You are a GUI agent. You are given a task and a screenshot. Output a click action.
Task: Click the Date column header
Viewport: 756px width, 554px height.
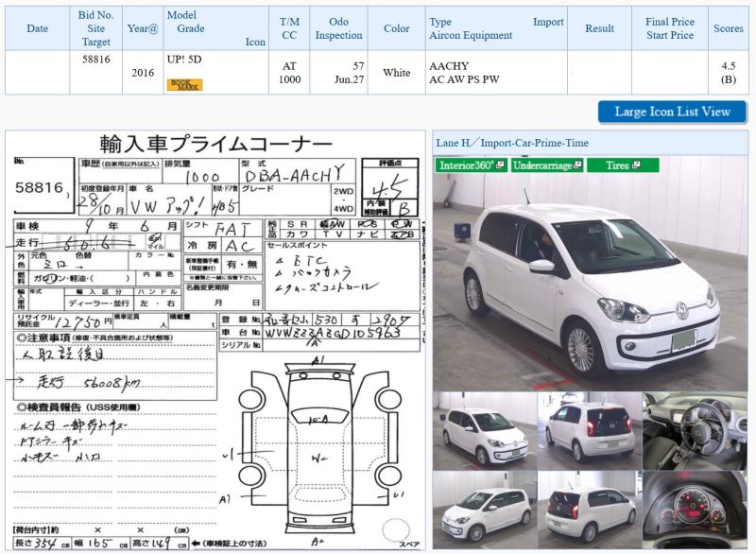point(37,28)
